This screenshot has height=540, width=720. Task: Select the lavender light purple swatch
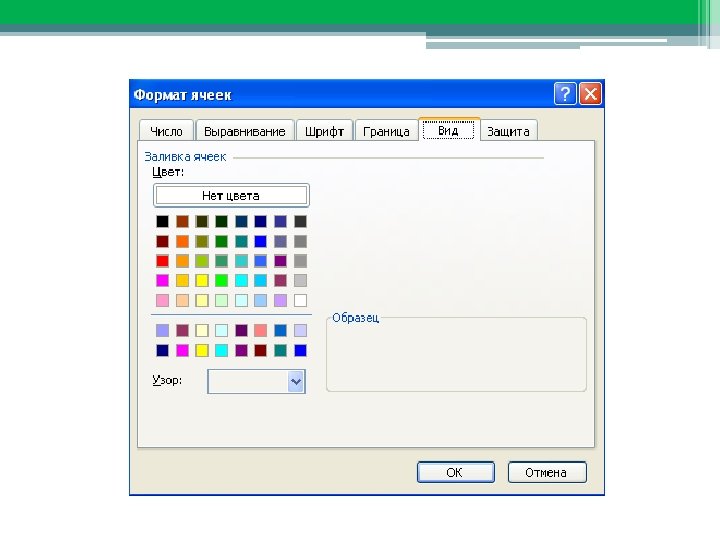click(x=281, y=300)
